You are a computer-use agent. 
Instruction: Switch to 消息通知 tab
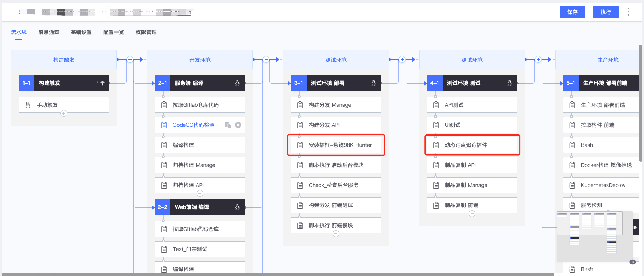[x=49, y=32]
